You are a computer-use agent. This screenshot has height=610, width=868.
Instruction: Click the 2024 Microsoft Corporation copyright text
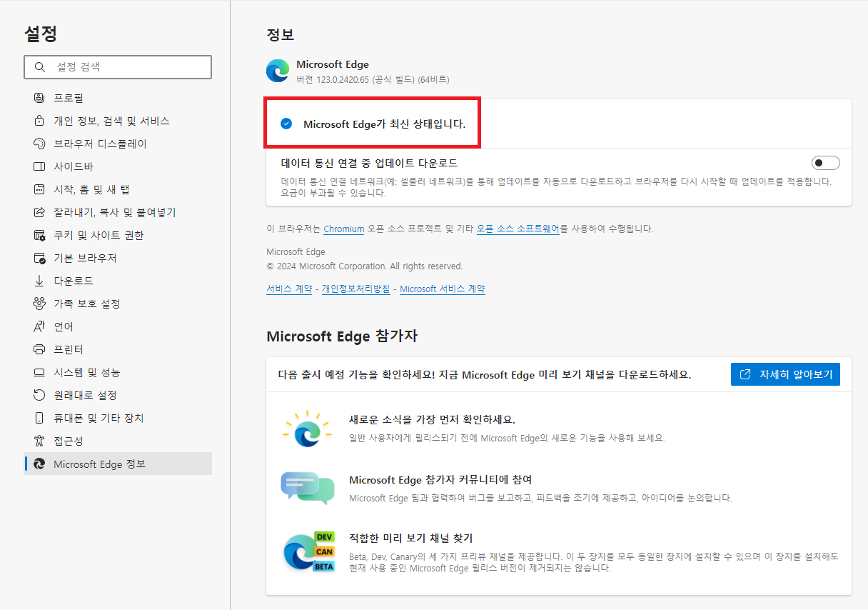tap(365, 266)
